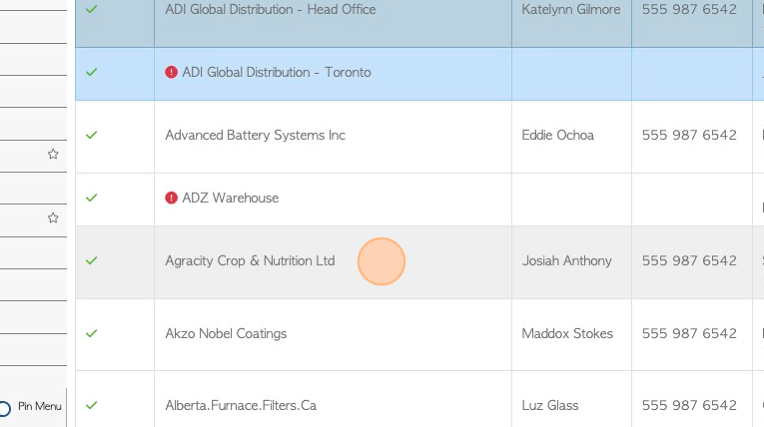Click green checkmark in Advanced Battery Systems row
Viewport: 764px width, 427px height.
tap(92, 135)
